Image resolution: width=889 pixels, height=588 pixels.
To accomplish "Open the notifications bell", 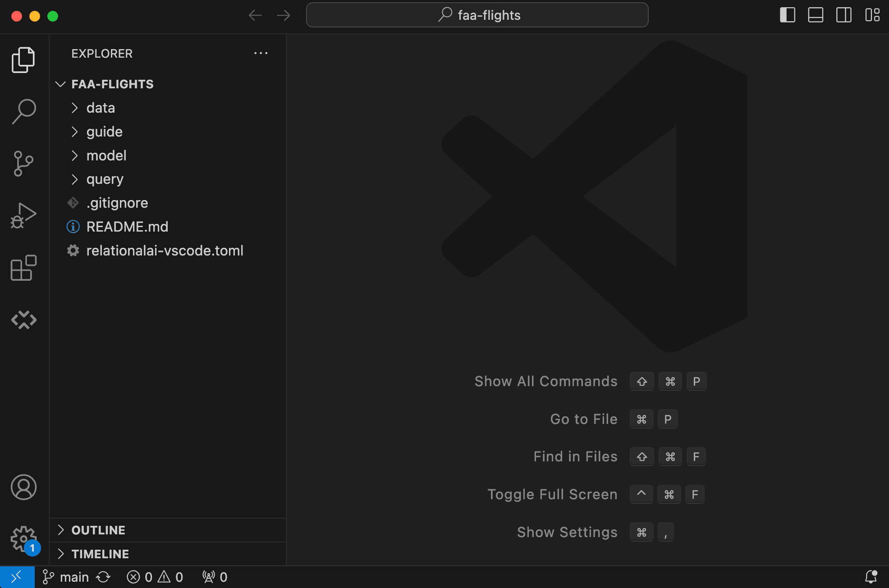I will (871, 577).
